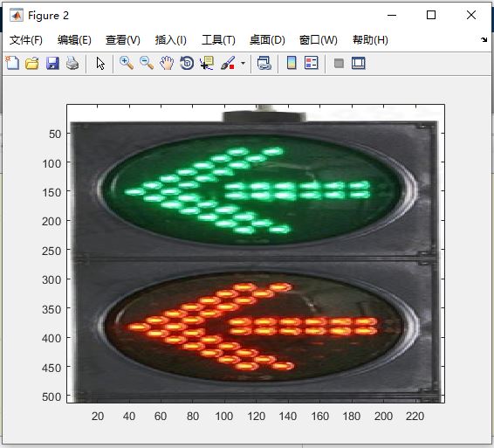Activate the Zoom In magnifier tool
The height and width of the screenshot is (448, 494).
(127, 63)
